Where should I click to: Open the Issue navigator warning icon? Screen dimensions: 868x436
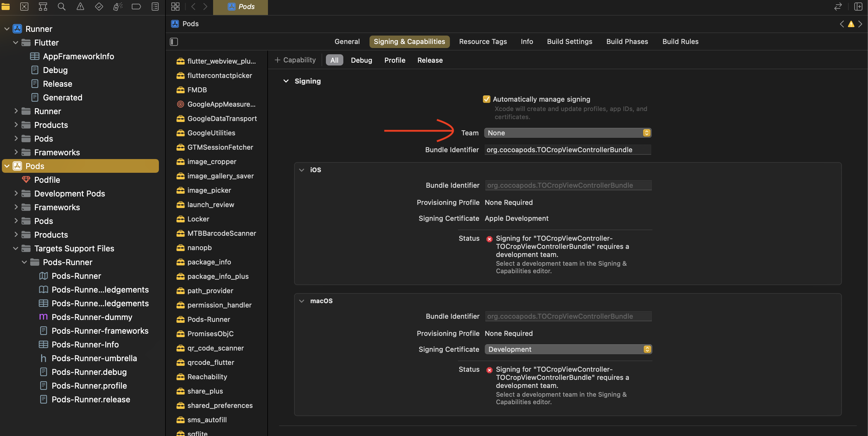[x=80, y=7]
